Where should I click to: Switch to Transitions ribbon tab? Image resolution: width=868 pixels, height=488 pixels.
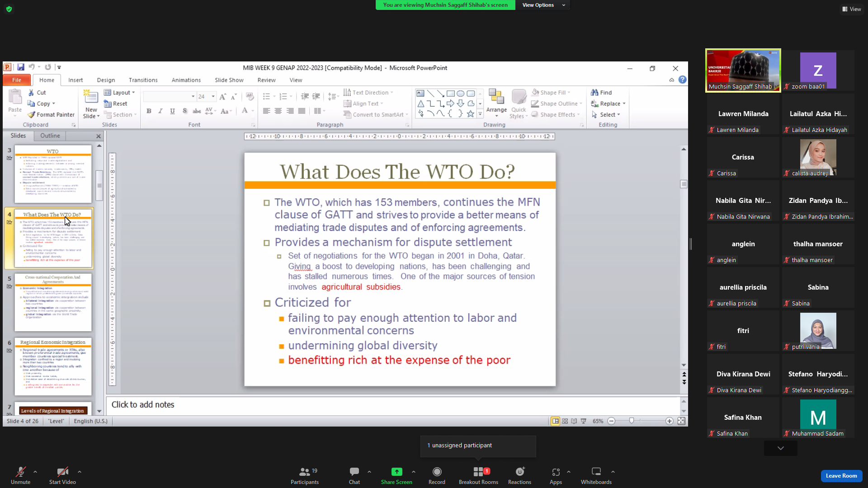coord(143,80)
